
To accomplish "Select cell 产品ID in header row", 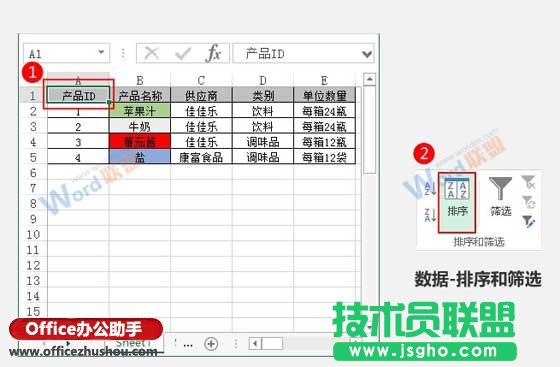I will (x=78, y=96).
